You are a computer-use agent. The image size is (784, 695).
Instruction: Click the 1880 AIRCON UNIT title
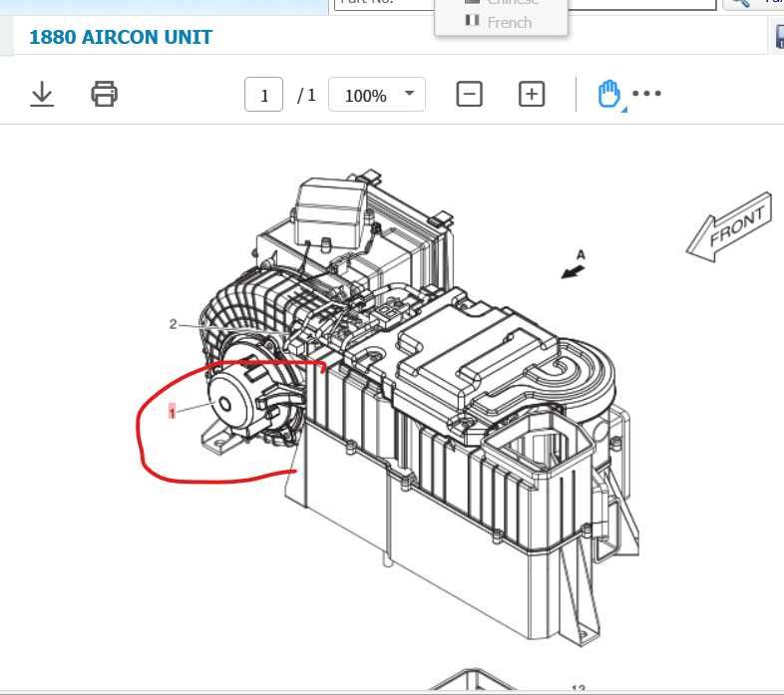click(121, 37)
